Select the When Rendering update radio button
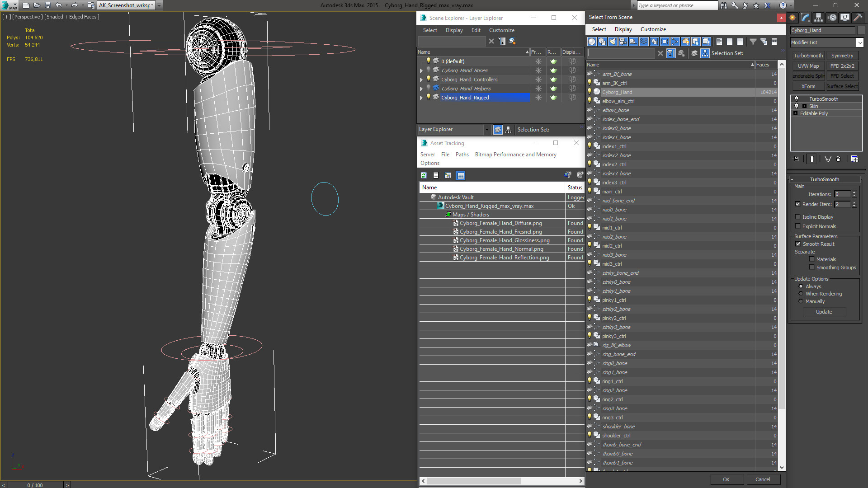 point(801,294)
